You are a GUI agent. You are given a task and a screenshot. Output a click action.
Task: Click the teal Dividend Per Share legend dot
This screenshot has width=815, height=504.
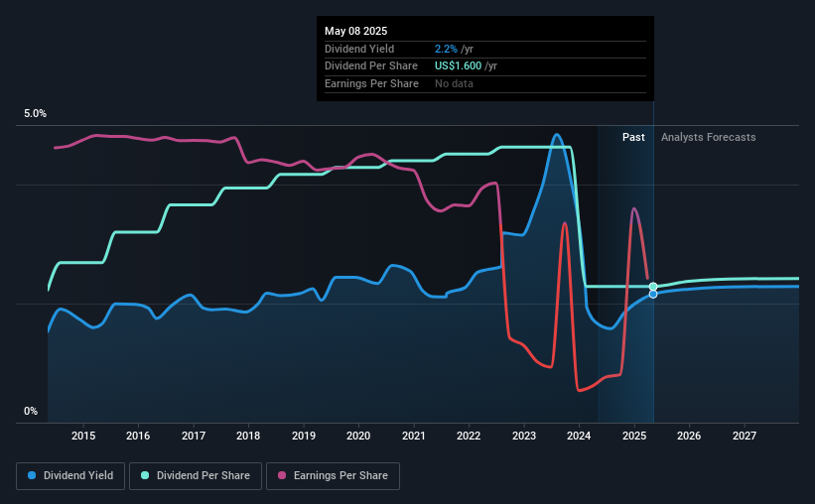(x=145, y=475)
